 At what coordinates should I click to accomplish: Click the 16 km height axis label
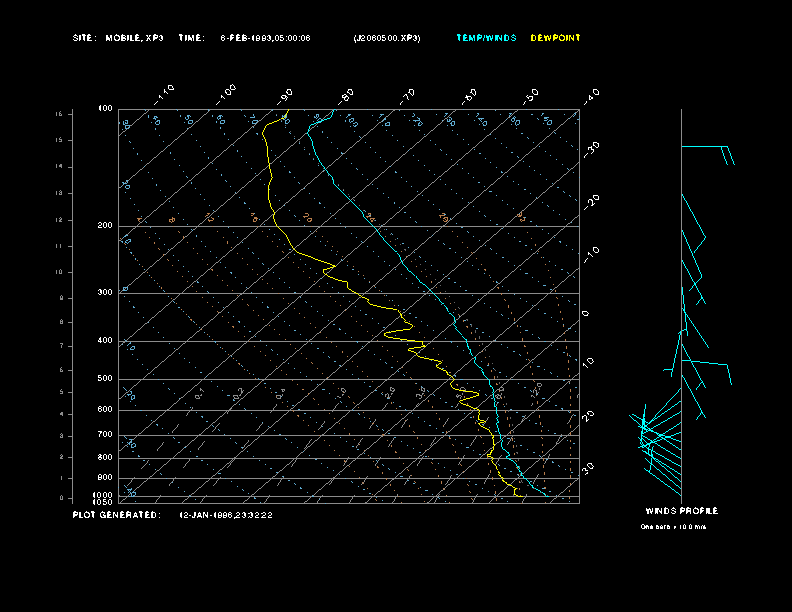pos(59,114)
